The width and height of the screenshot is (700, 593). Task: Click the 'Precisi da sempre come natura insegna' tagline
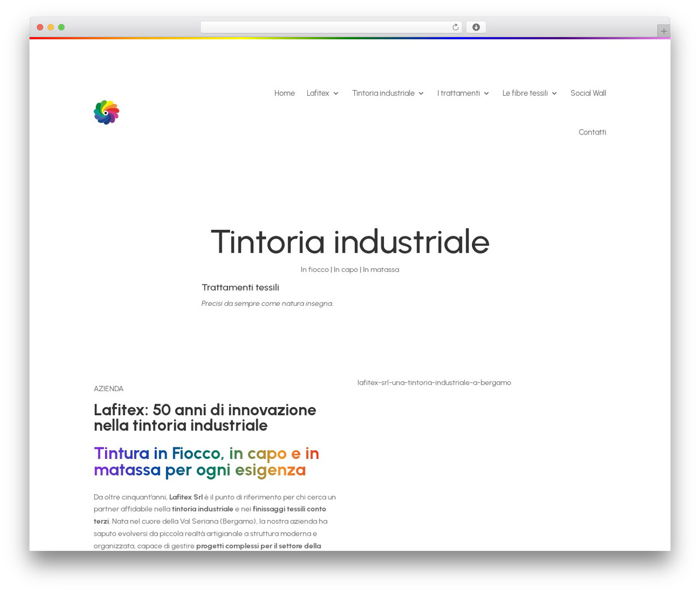267,304
